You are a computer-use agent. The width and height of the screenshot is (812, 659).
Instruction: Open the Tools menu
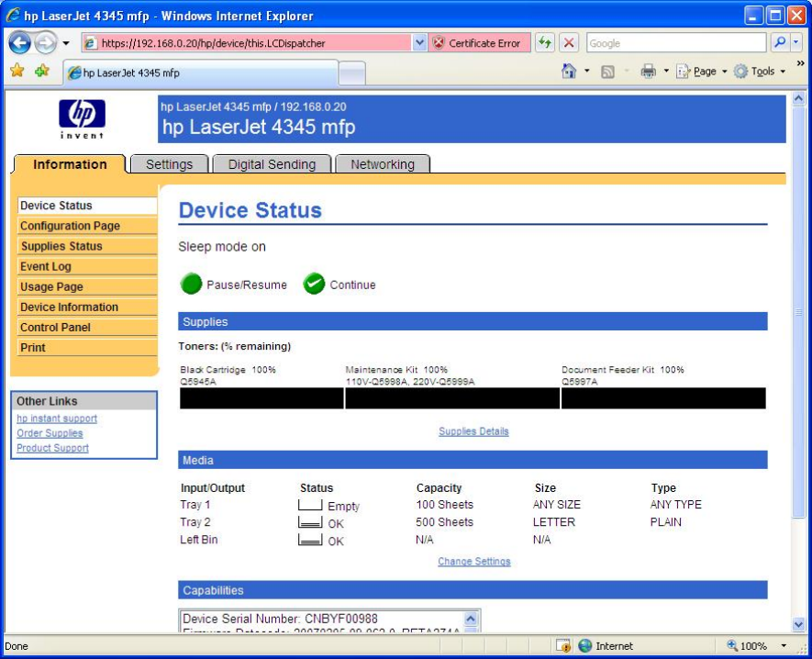[x=760, y=71]
